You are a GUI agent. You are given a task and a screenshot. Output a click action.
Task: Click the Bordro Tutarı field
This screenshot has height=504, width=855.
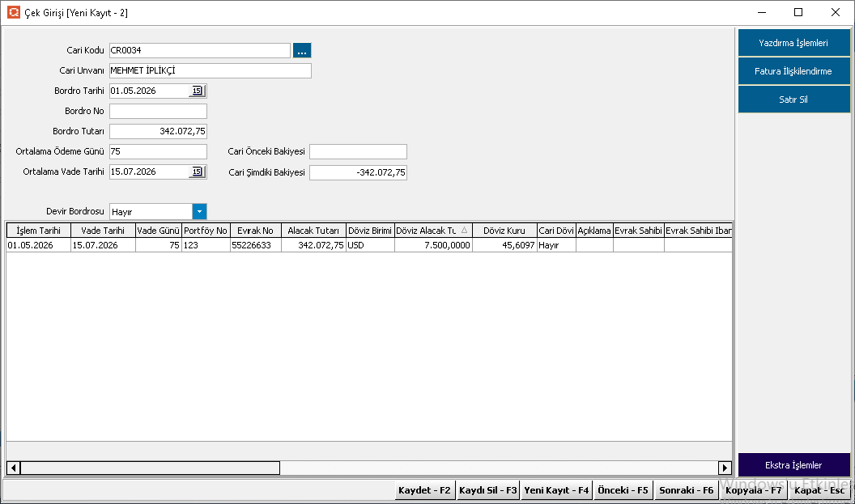click(158, 131)
